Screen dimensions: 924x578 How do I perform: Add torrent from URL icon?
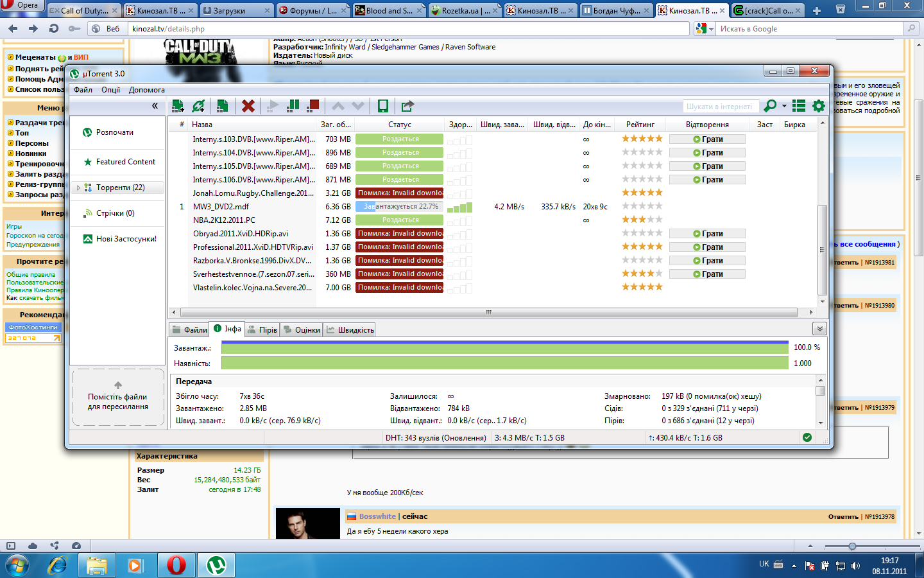(199, 106)
